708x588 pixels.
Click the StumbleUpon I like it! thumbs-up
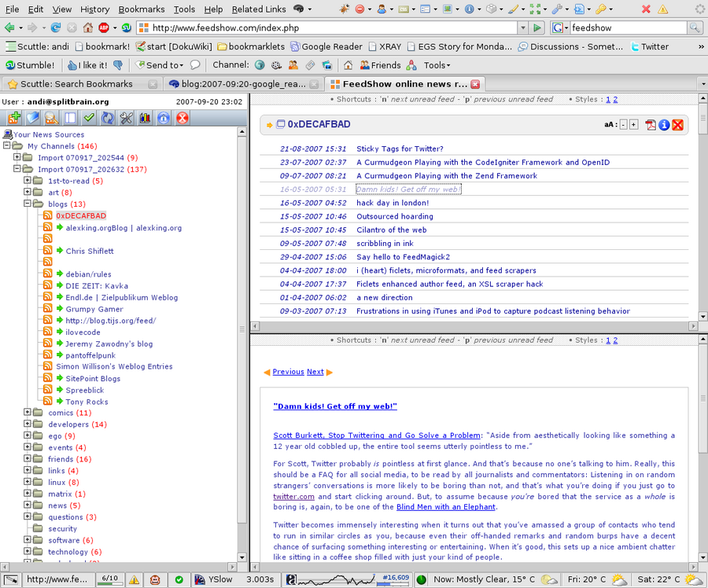click(x=87, y=65)
